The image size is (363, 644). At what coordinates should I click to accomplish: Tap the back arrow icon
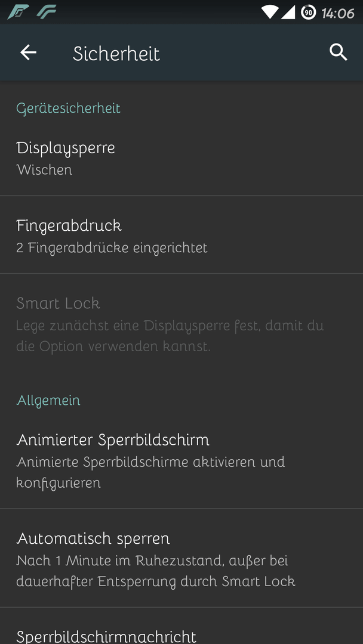29,52
